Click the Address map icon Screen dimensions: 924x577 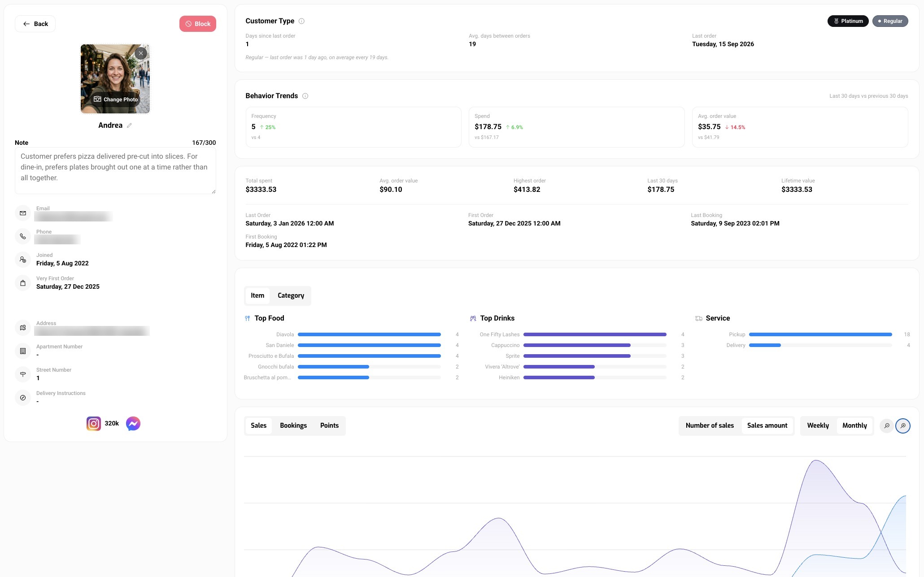coord(23,328)
